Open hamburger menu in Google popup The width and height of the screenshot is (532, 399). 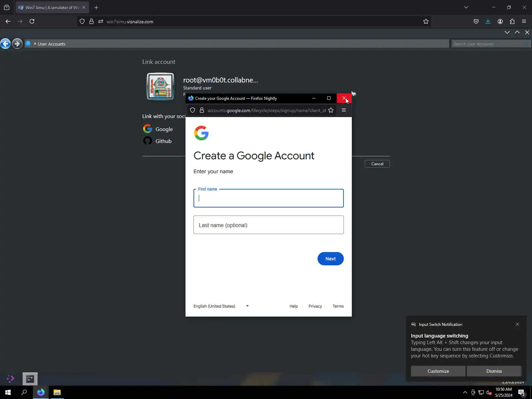pyautogui.click(x=344, y=110)
